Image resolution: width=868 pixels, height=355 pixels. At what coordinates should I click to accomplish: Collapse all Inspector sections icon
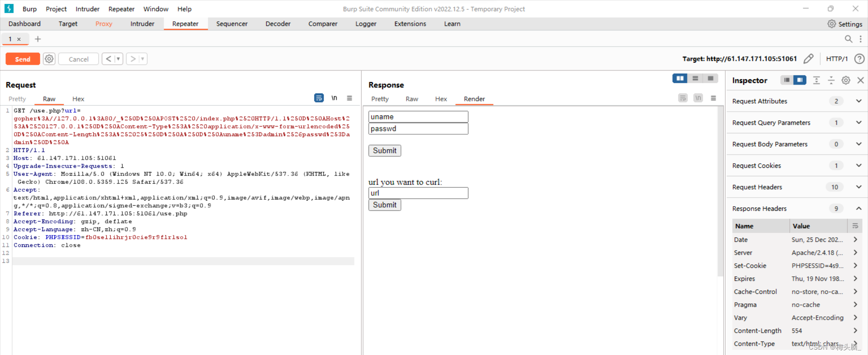(831, 80)
